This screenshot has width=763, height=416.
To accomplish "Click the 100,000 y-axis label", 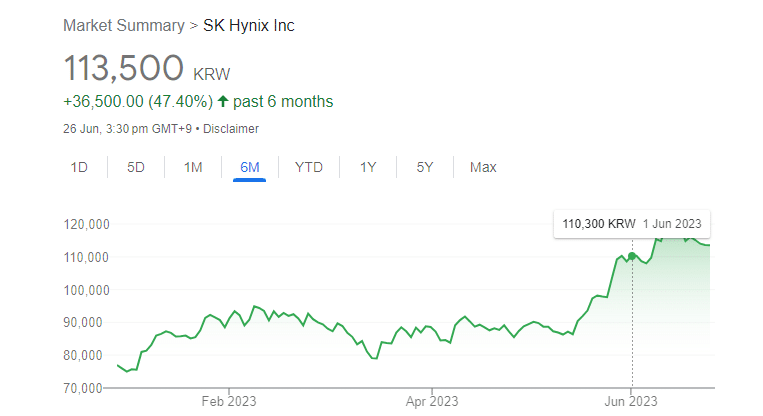I will (x=87, y=290).
